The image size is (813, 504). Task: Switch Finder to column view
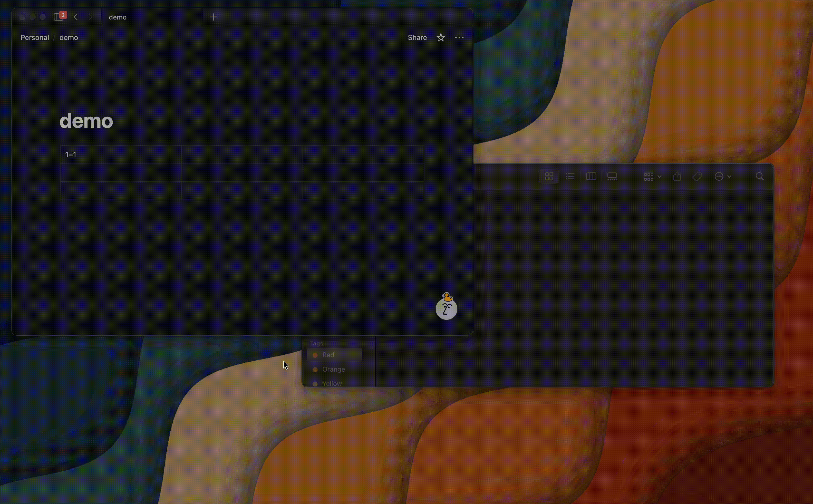coord(591,176)
